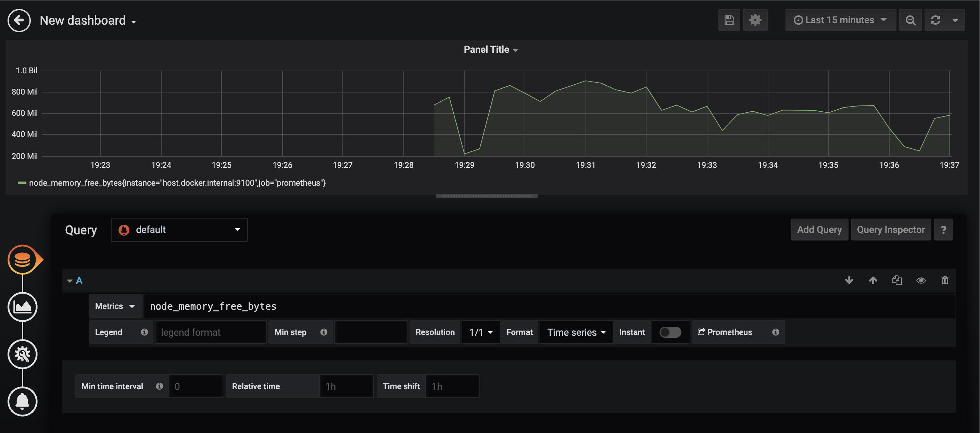Screen dimensions: 980x433
Task: Open the Visualization tab chart icon
Action: [x=23, y=307]
